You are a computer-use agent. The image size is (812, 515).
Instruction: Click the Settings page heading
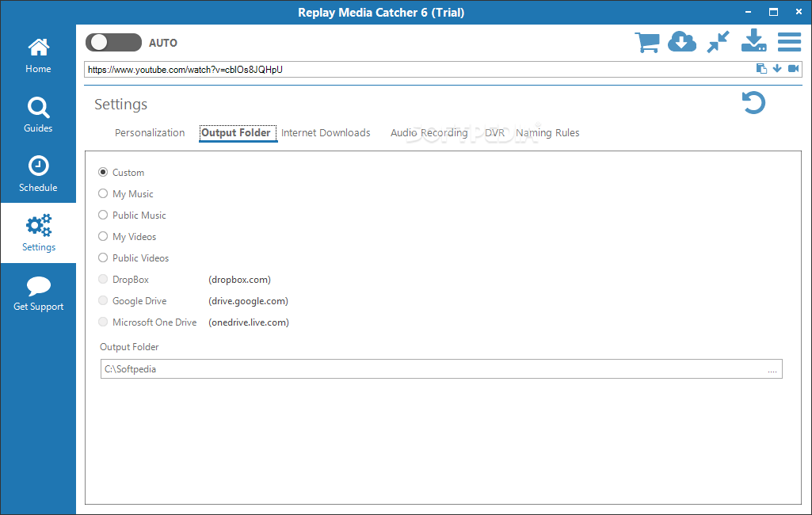pyautogui.click(x=120, y=104)
